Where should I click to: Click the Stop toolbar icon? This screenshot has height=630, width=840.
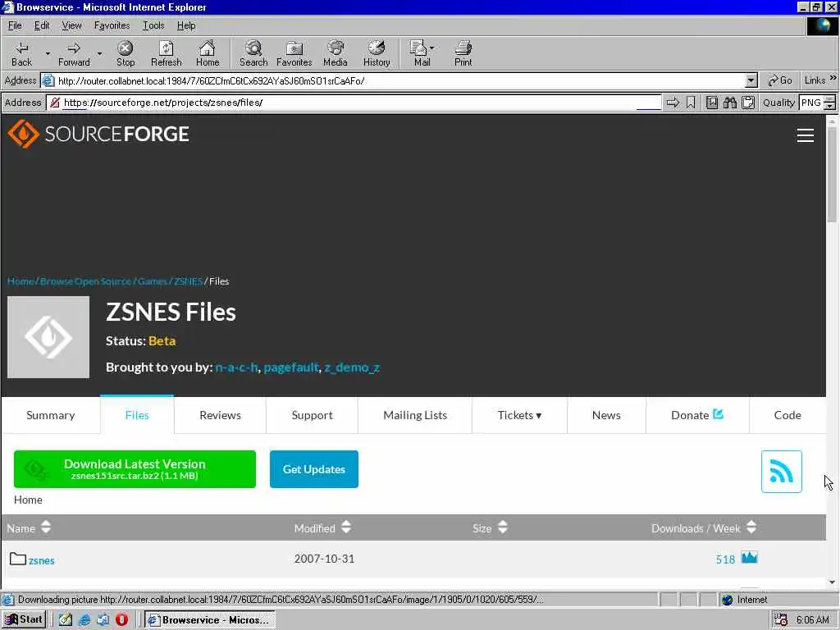pos(126,53)
